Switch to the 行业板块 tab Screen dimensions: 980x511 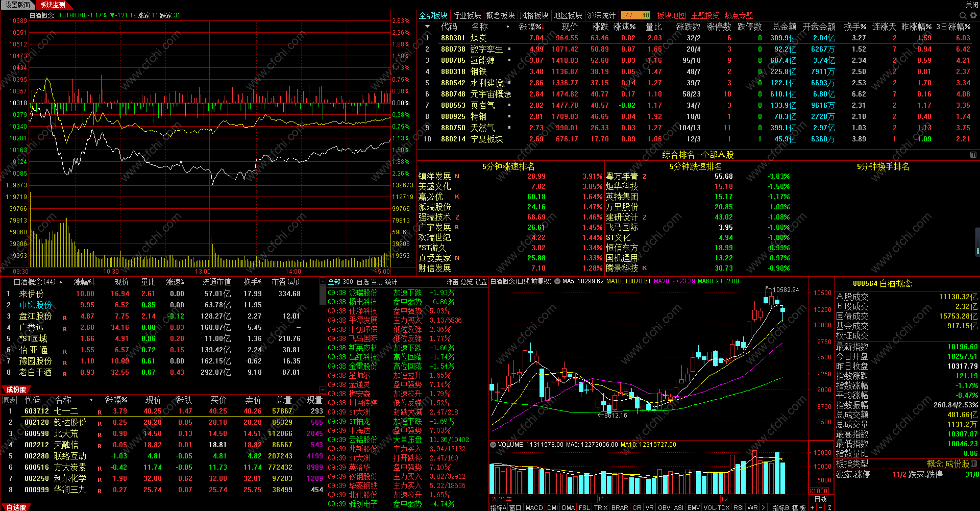[x=467, y=15]
